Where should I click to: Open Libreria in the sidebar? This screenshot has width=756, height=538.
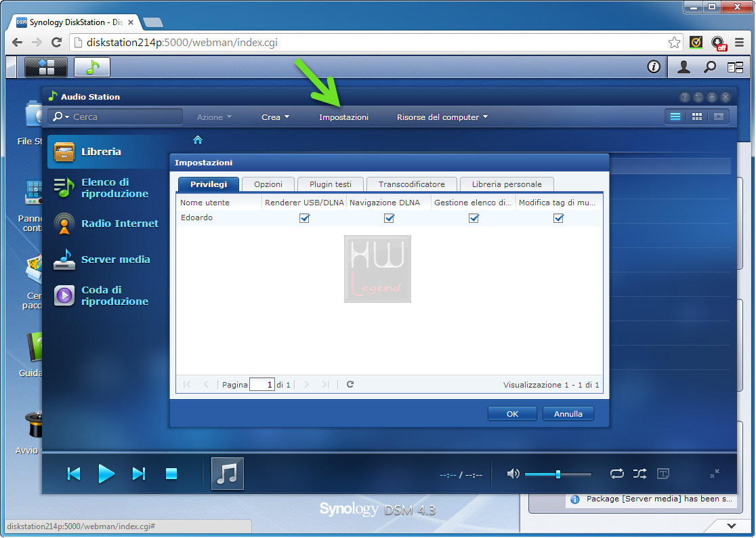tap(108, 152)
